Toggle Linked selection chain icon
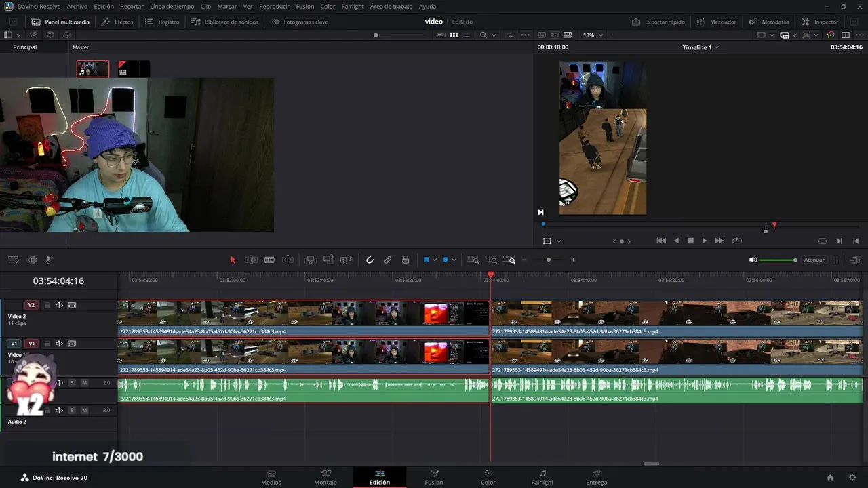Screen dimensions: 868x488 coord(388,260)
